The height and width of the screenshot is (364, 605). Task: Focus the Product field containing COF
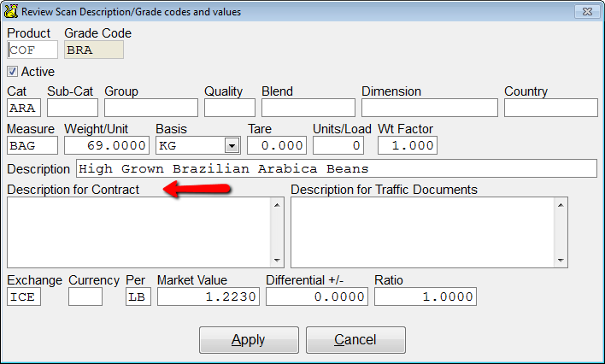tap(32, 50)
